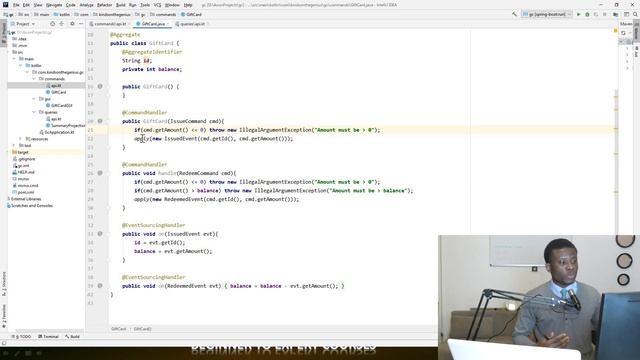The image size is (640, 360).
Task: Open the Help menu
Action: pos(188,5)
